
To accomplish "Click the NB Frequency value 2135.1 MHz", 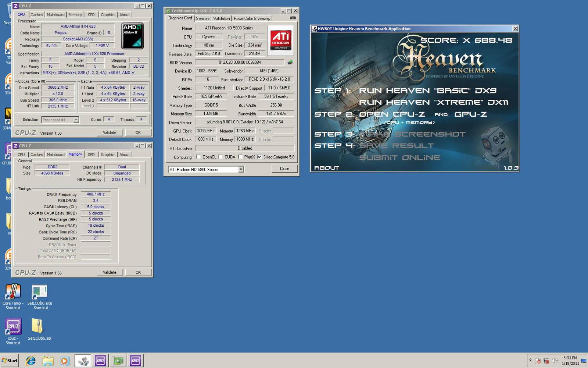I will (122, 180).
